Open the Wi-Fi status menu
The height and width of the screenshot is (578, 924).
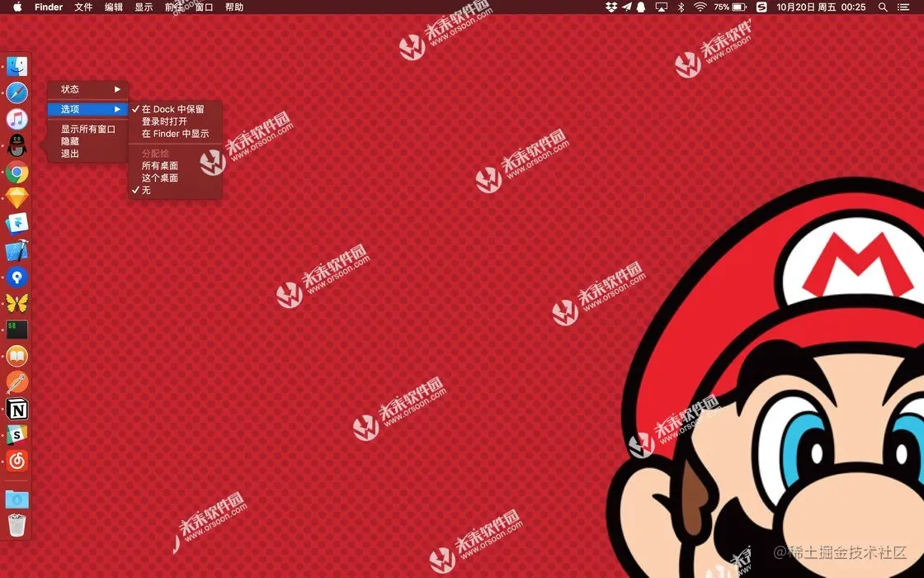[x=700, y=7]
